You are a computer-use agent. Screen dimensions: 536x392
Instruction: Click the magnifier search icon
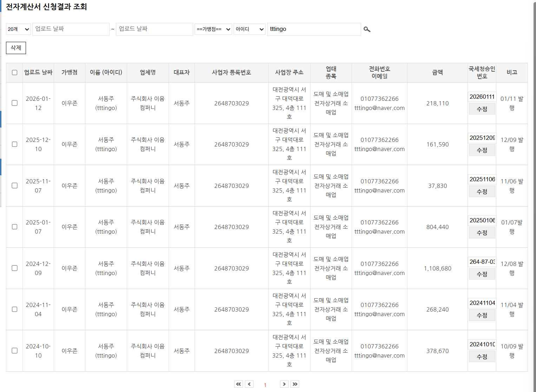pyautogui.click(x=367, y=30)
